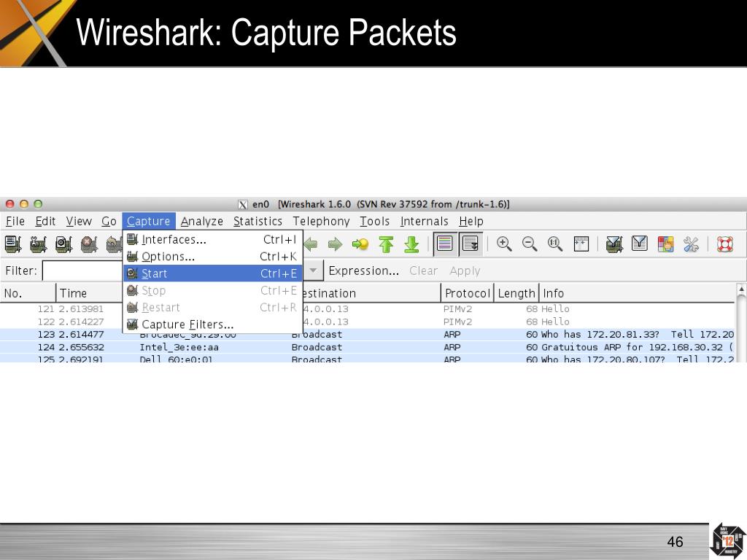Select Start in the Capture menu
Screen dimensions: 747x560
point(212,273)
